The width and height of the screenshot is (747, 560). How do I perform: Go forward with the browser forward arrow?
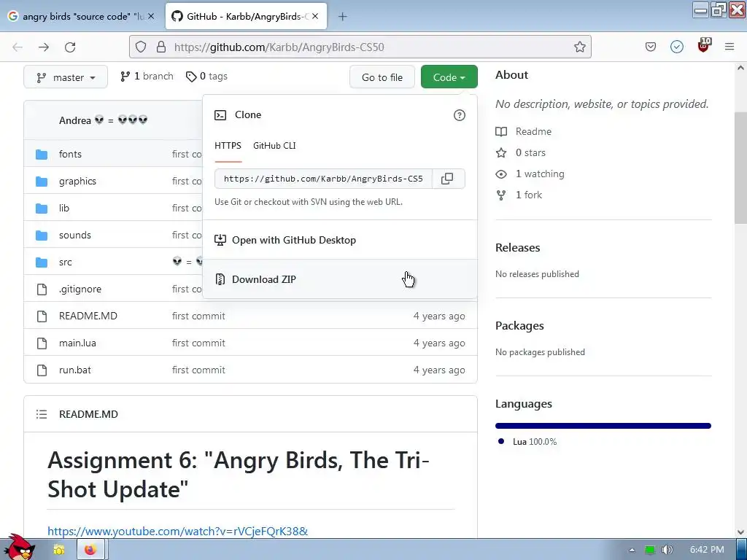click(44, 47)
